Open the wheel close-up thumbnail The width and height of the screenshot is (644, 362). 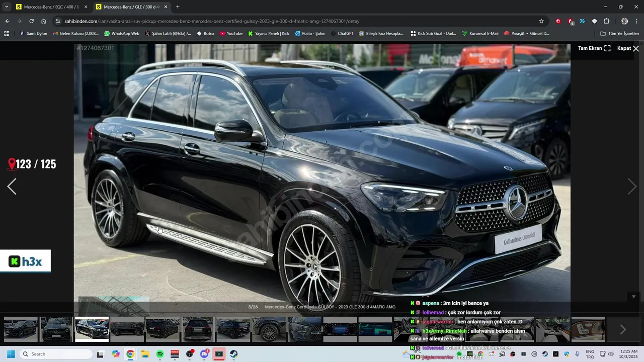(x=269, y=329)
